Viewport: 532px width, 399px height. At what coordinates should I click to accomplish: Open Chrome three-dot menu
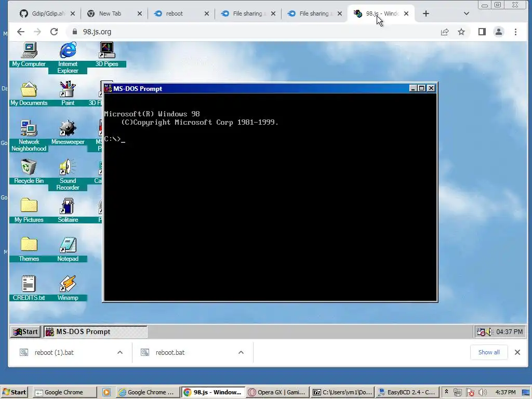[515, 32]
